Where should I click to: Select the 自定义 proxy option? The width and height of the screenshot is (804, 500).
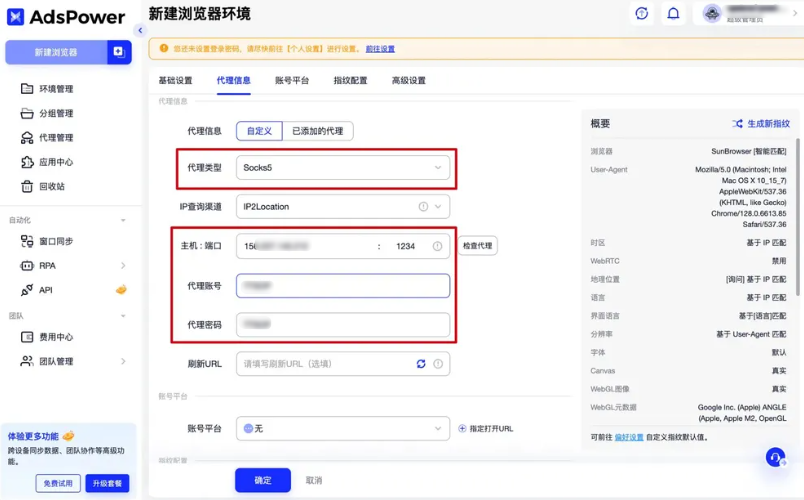259,131
